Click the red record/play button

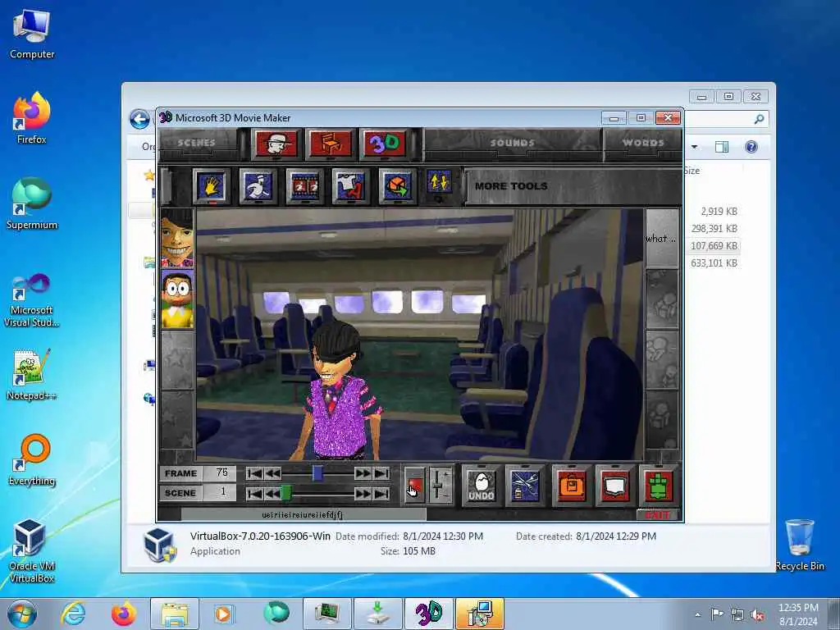[x=414, y=486]
